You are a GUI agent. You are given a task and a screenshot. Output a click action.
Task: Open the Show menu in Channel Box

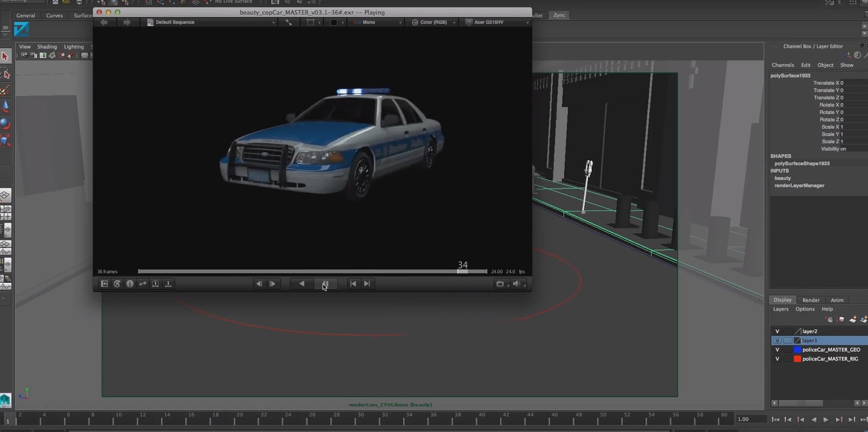click(x=847, y=65)
